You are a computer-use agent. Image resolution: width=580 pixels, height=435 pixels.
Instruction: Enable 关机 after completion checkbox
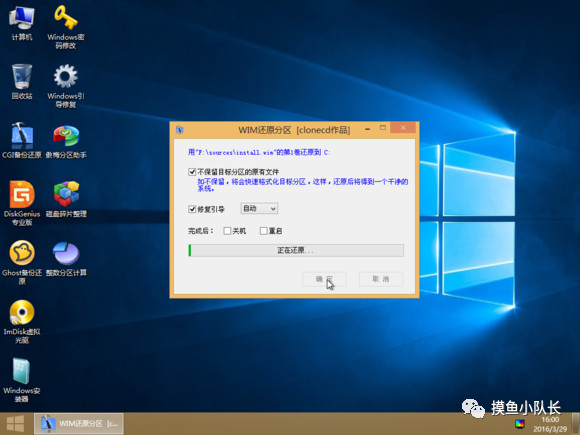click(x=227, y=231)
